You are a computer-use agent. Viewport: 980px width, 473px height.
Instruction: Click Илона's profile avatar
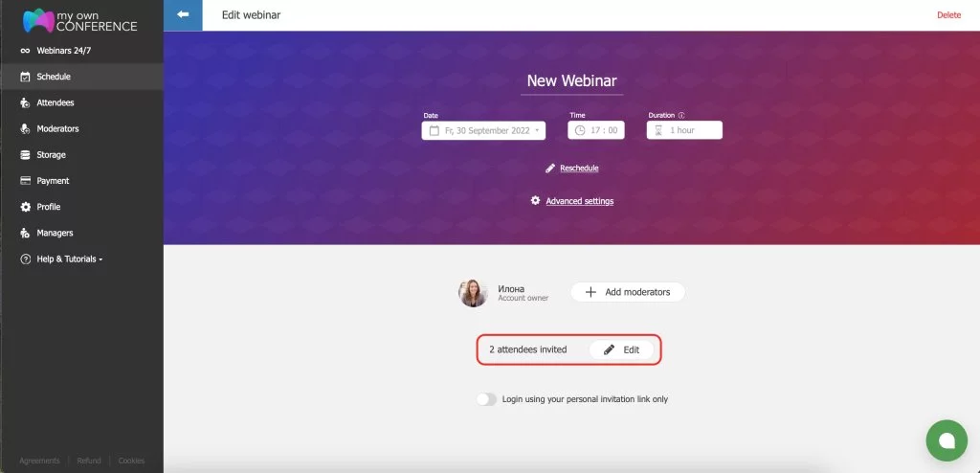(x=473, y=293)
